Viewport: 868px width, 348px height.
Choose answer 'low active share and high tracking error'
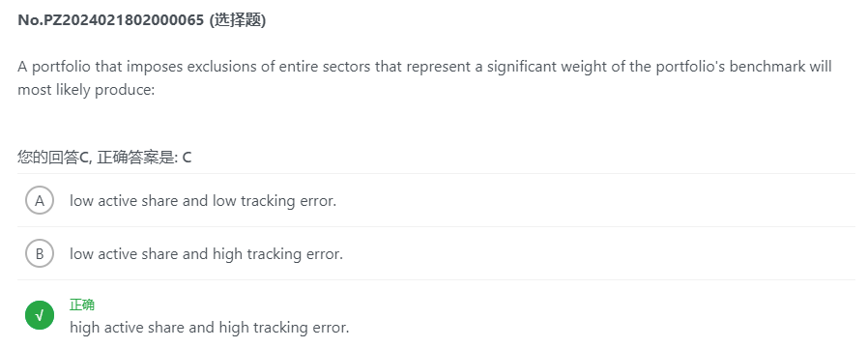click(206, 253)
